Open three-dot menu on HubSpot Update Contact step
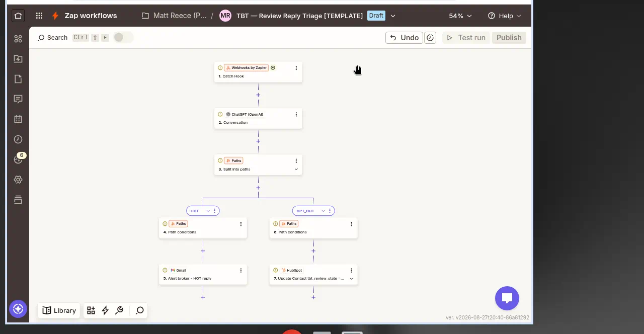644x334 pixels. pyautogui.click(x=351, y=270)
